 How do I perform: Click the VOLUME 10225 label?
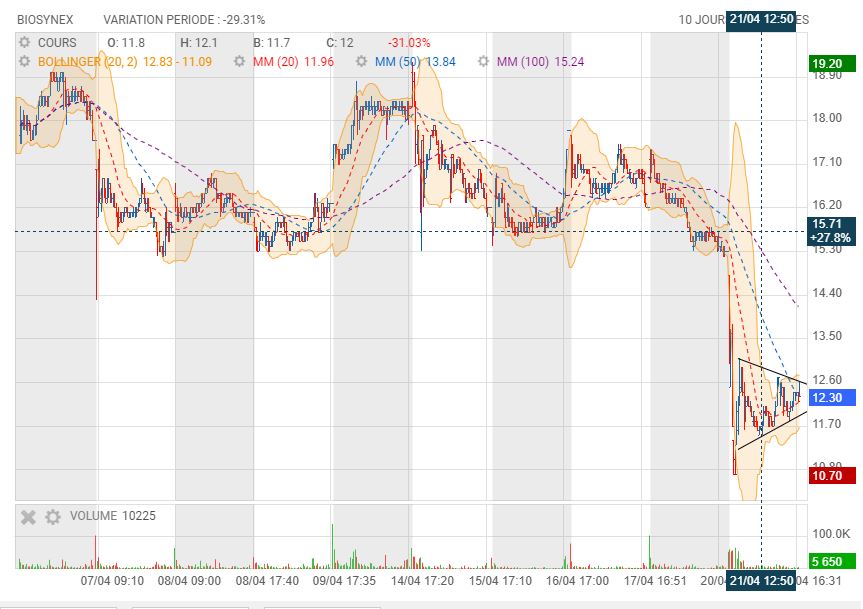(x=113, y=516)
